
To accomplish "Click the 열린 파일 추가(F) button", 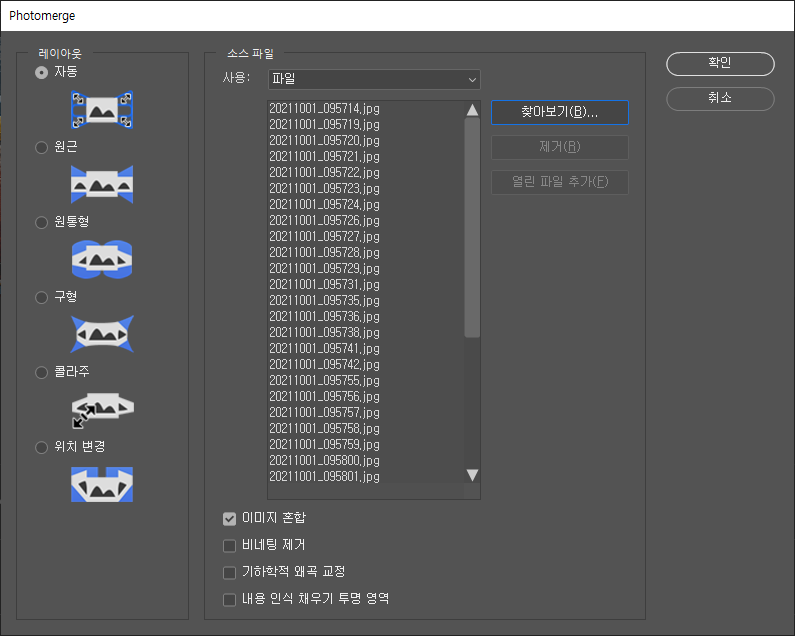I will (x=560, y=182).
